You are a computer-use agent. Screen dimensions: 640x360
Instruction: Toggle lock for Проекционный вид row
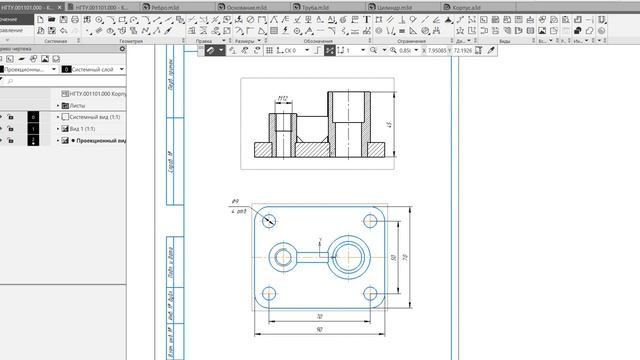[10, 141]
